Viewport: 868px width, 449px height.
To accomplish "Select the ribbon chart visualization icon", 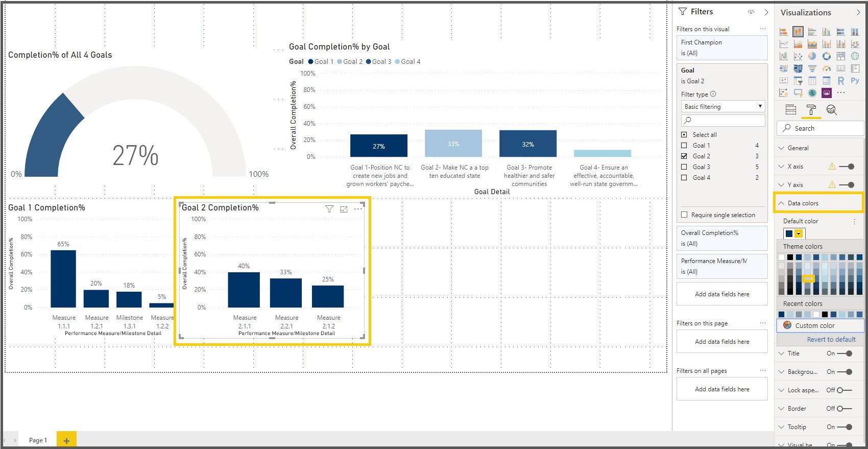I will pos(855,44).
